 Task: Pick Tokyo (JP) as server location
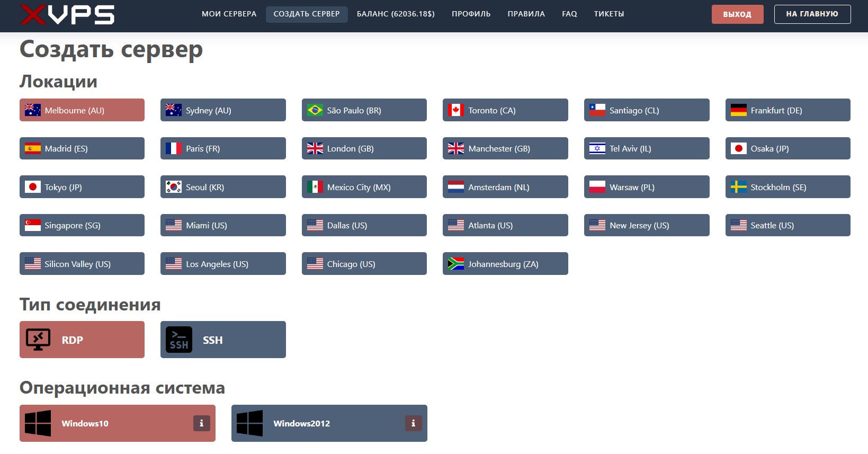82,187
